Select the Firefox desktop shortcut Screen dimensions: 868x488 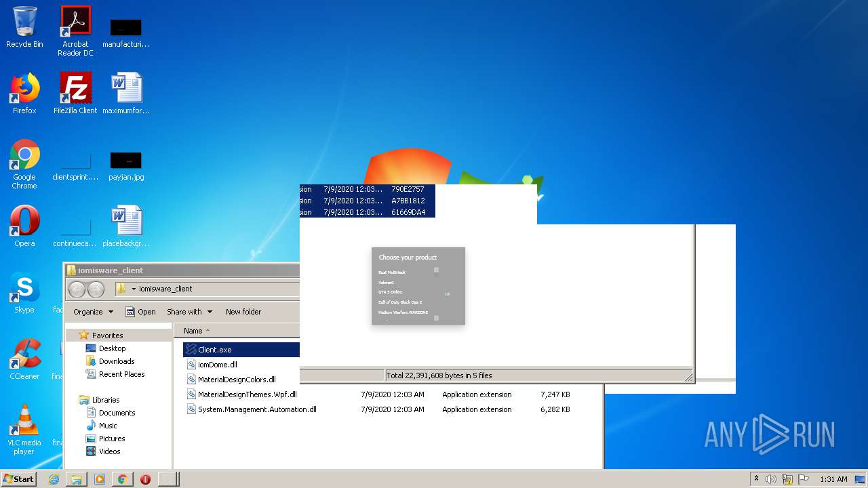24,94
